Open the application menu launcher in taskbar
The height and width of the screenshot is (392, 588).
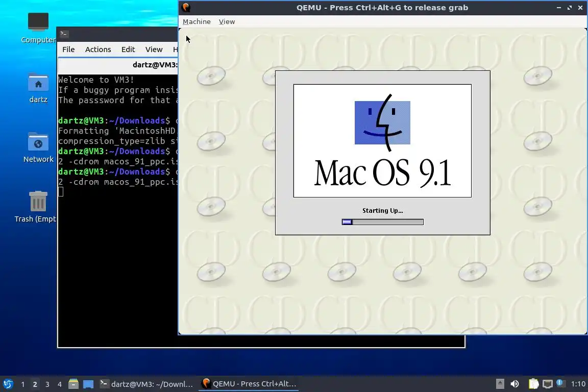tap(8, 384)
